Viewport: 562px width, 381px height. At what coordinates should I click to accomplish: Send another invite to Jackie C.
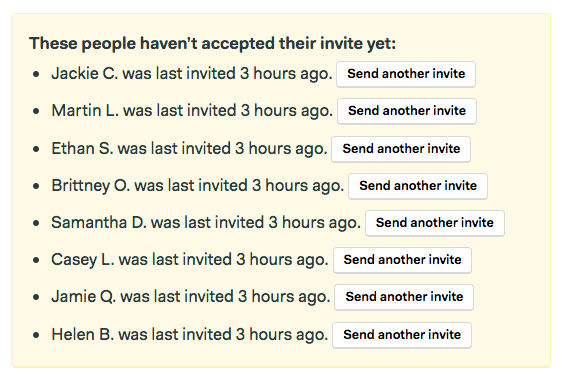pyautogui.click(x=406, y=74)
